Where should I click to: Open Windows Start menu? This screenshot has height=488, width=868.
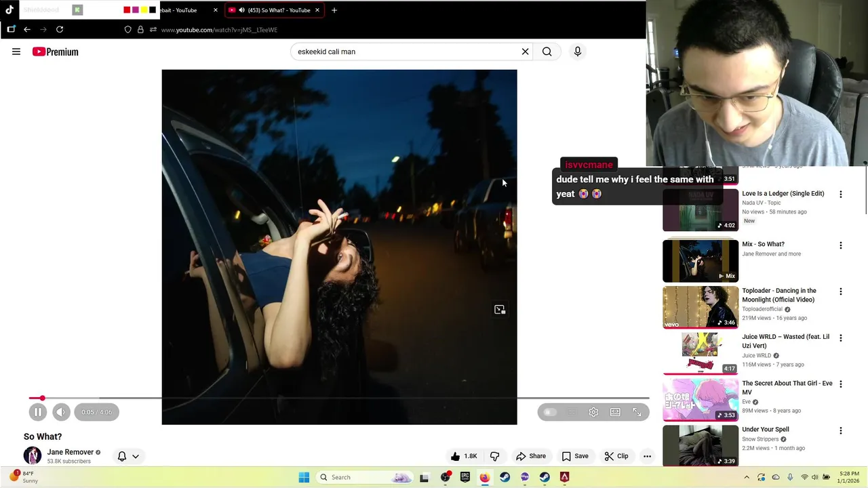click(x=304, y=477)
